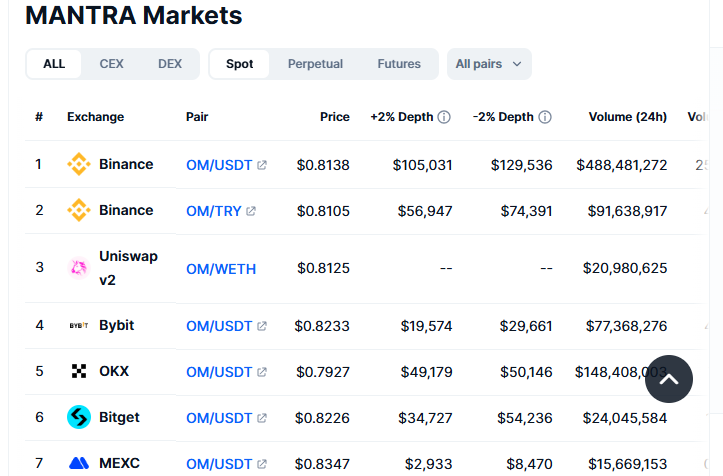Click the price $0.8125
The width and height of the screenshot is (723, 476).
pyautogui.click(x=323, y=268)
